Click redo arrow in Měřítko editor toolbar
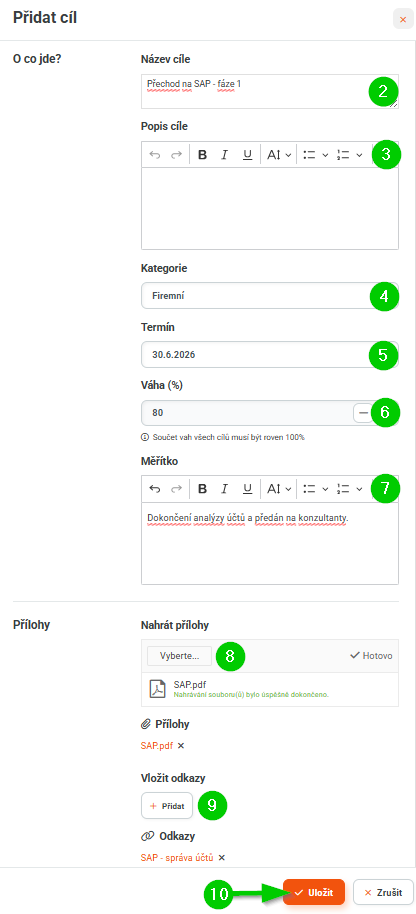The width and height of the screenshot is (416, 914). [x=176, y=488]
